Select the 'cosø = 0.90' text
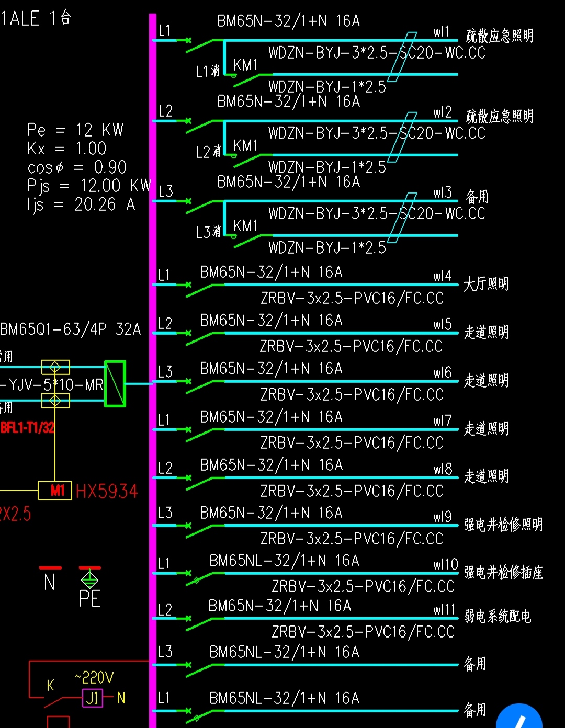The width and height of the screenshot is (565, 728). [77, 167]
